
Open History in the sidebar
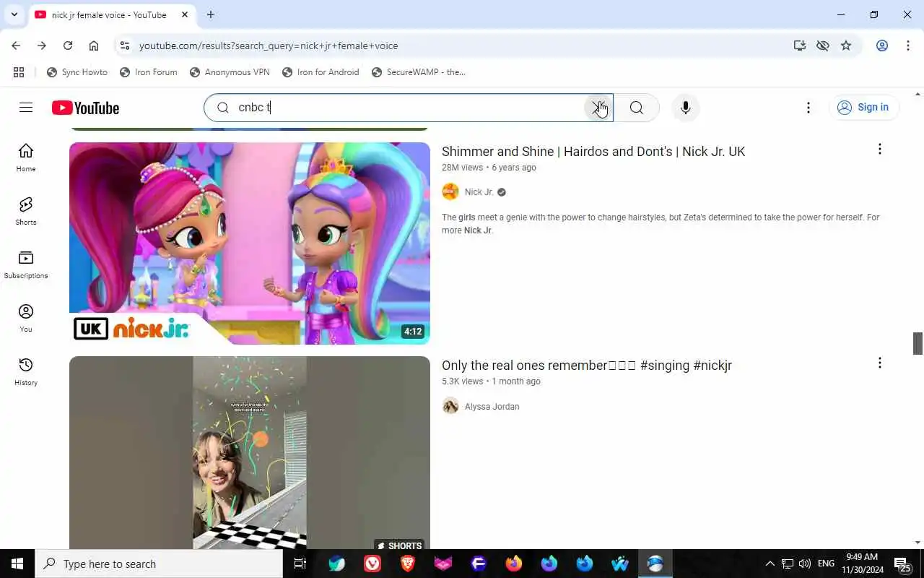coord(26,371)
